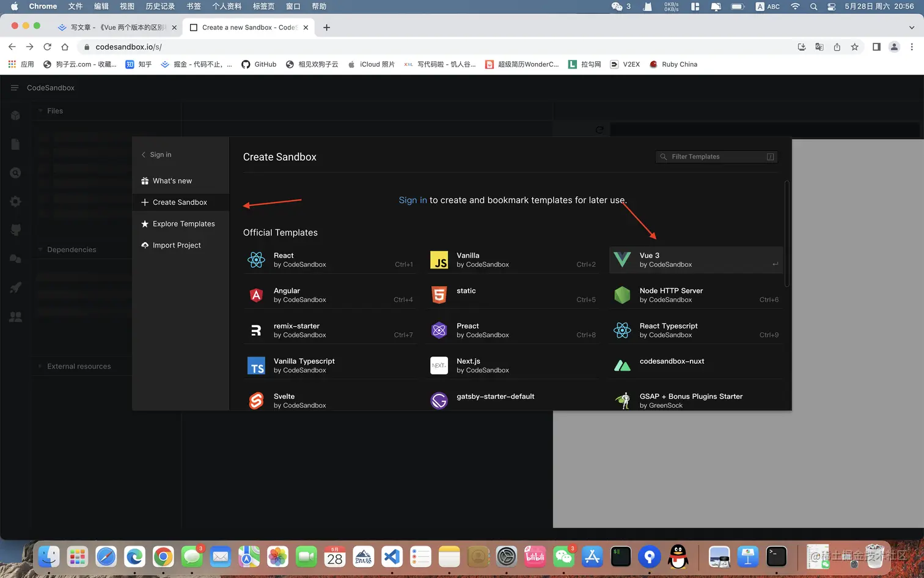Screen dimensions: 924x578
Task: Select the static HTML5 logo icon
Action: [x=439, y=295]
